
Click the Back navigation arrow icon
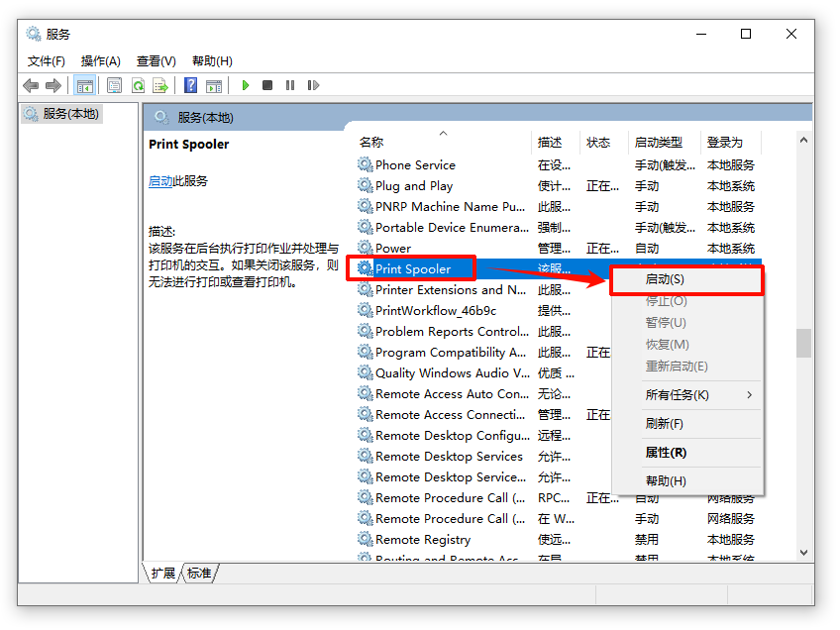[x=31, y=85]
